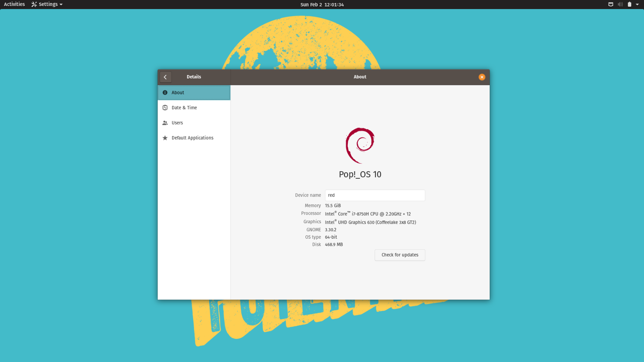Click the Debian swirl logo
The height and width of the screenshot is (362, 644).
tap(360, 145)
